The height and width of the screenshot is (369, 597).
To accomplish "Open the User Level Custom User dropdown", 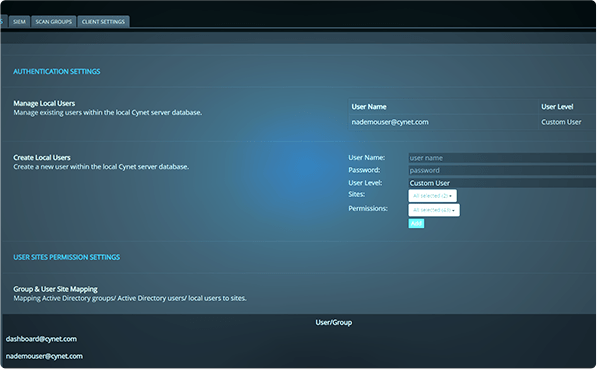I will coord(502,183).
